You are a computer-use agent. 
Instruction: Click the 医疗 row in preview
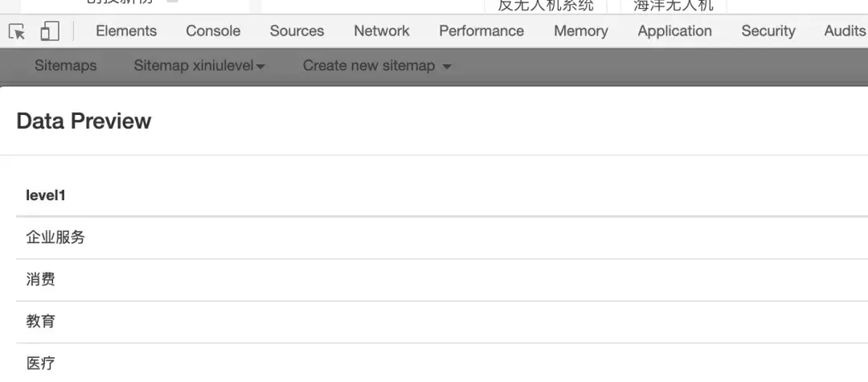tap(442, 363)
